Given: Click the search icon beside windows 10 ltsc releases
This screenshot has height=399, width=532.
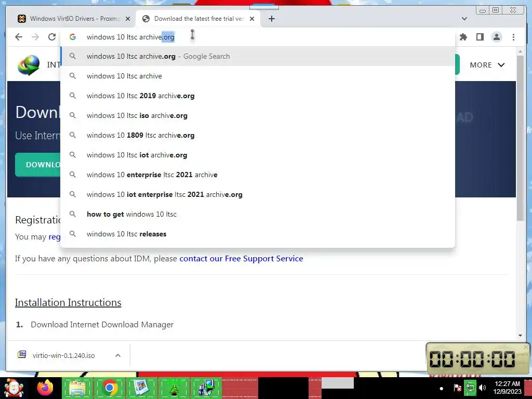Looking at the screenshot, I should pos(73,234).
